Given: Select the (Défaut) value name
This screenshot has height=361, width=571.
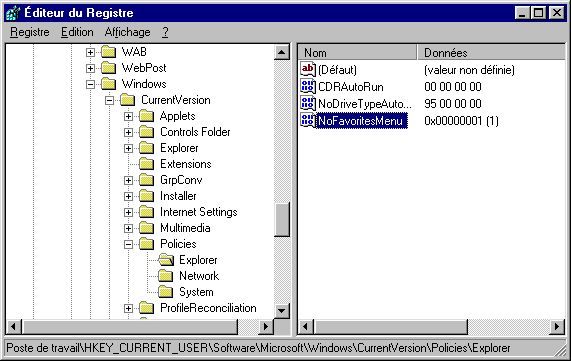Looking at the screenshot, I should coord(337,70).
